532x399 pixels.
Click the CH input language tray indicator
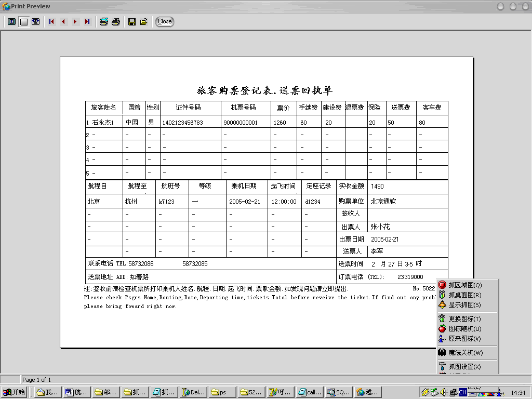click(x=463, y=393)
